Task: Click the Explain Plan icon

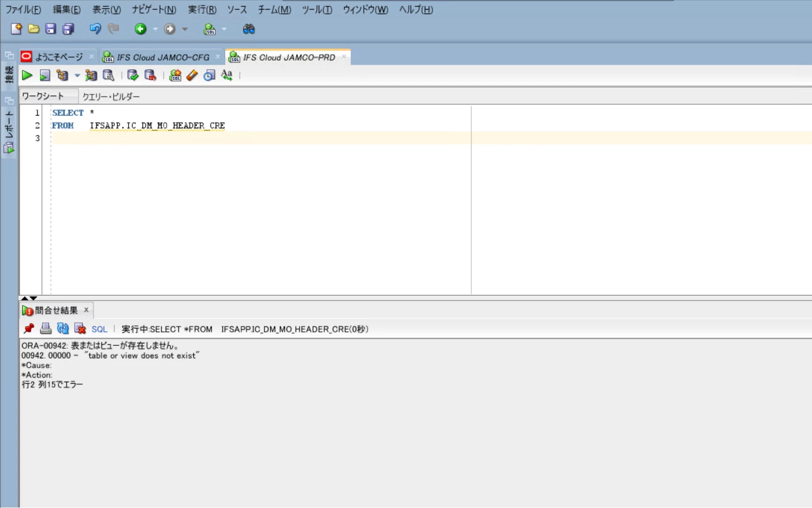Action: (x=62, y=75)
